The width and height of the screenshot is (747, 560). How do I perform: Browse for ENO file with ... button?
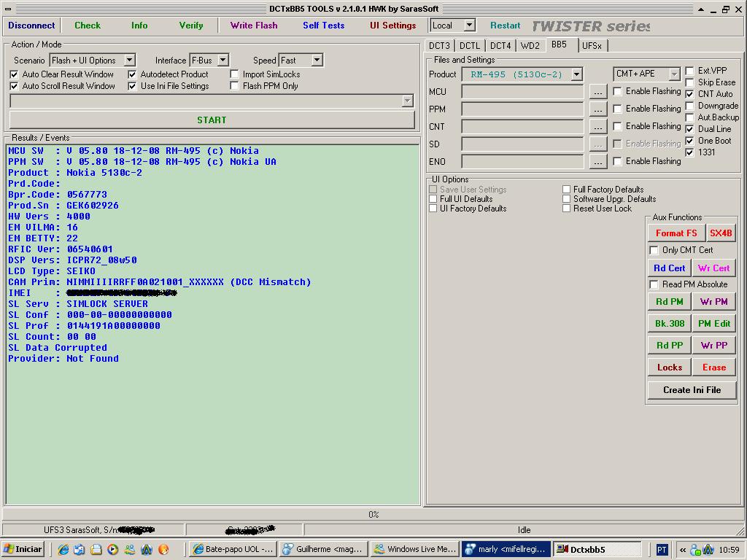(x=597, y=162)
